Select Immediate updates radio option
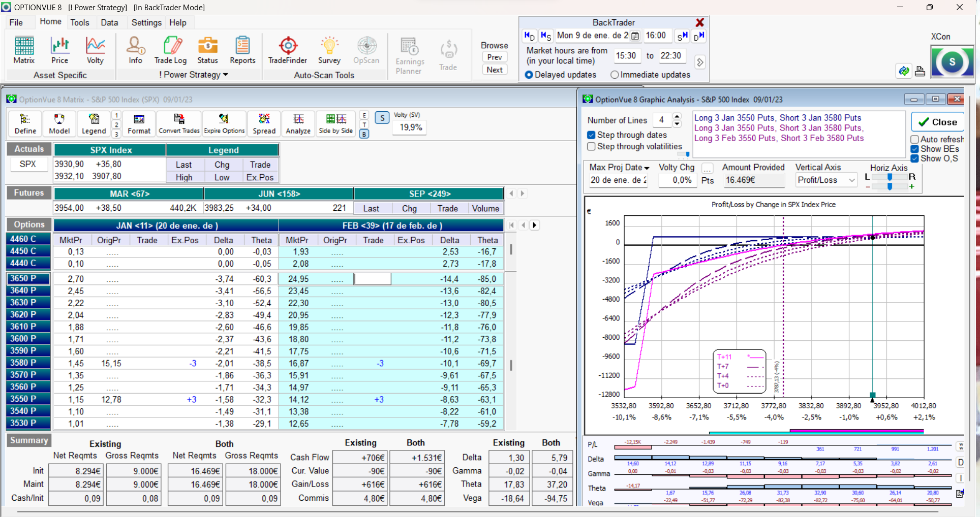Viewport: 980px width, 517px height. [x=615, y=75]
